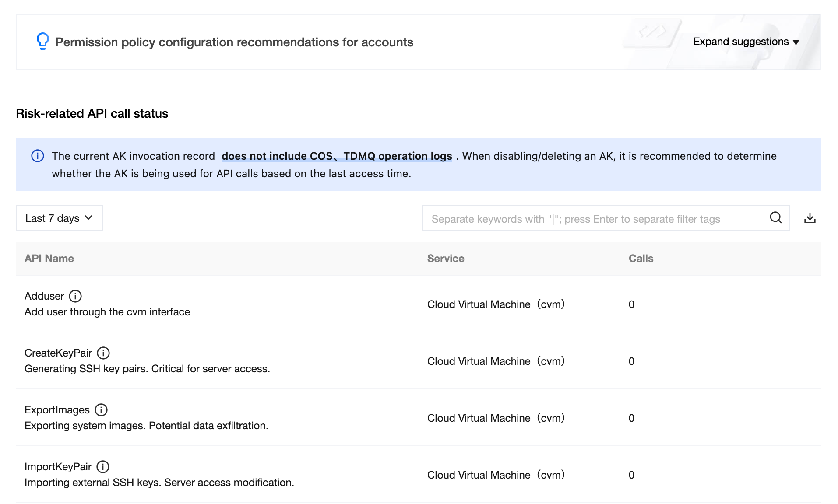The height and width of the screenshot is (504, 838).
Task: Select the Adduser API name
Action: tap(44, 296)
